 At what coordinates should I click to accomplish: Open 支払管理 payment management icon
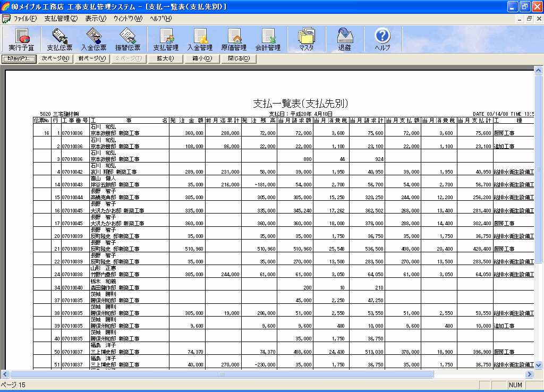click(x=166, y=39)
